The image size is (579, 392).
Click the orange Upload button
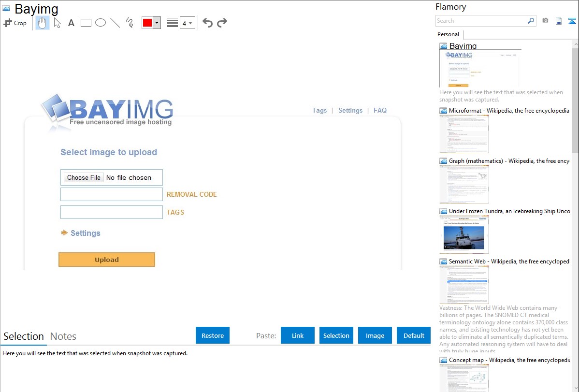[x=107, y=260]
